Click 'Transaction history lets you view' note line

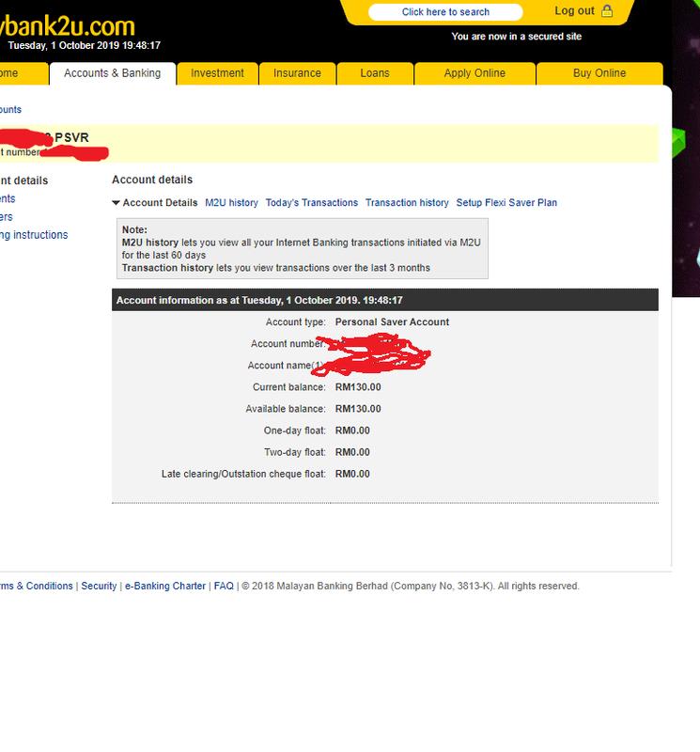(275, 268)
